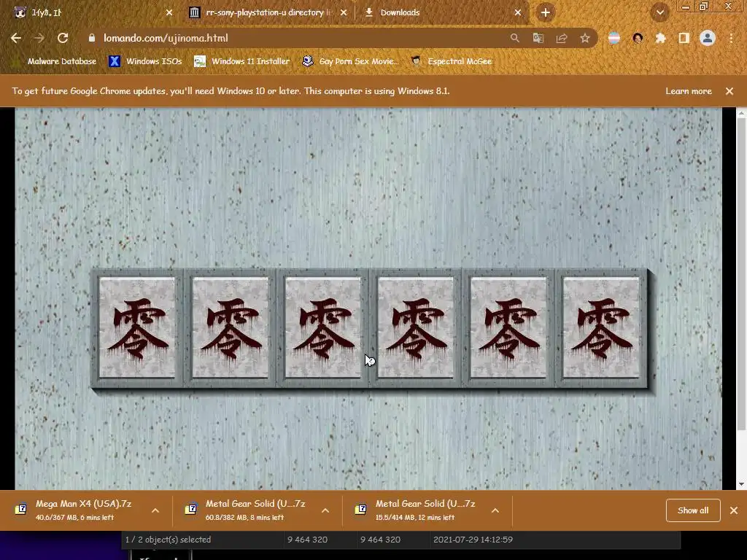Open Chrome's three-dot menu
This screenshot has height=560, width=747.
(x=731, y=38)
